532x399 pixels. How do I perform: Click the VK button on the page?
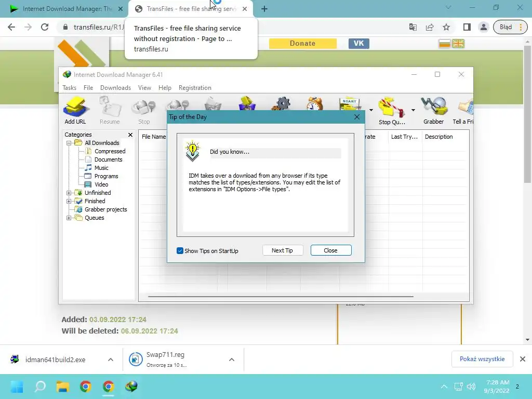click(358, 44)
